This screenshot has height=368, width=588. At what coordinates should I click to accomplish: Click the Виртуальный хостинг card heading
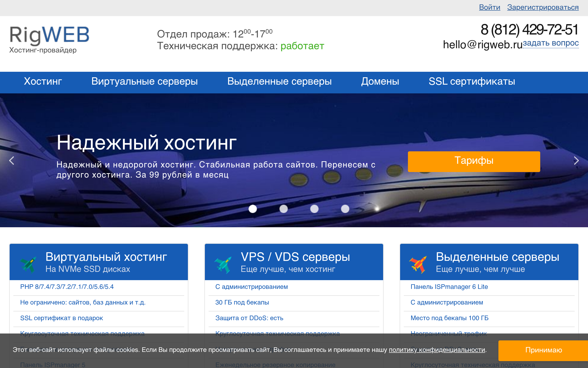tap(106, 257)
